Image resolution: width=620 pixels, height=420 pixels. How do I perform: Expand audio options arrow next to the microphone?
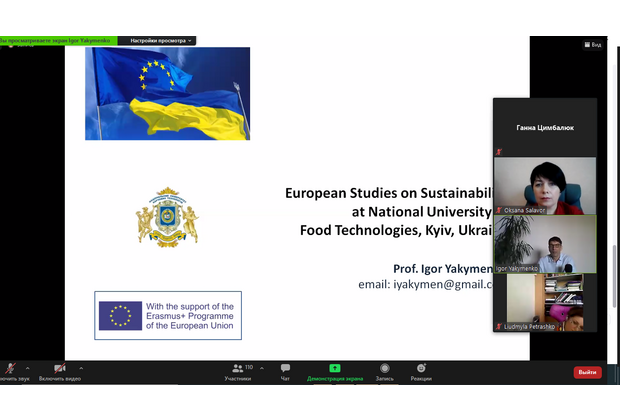tap(27, 368)
